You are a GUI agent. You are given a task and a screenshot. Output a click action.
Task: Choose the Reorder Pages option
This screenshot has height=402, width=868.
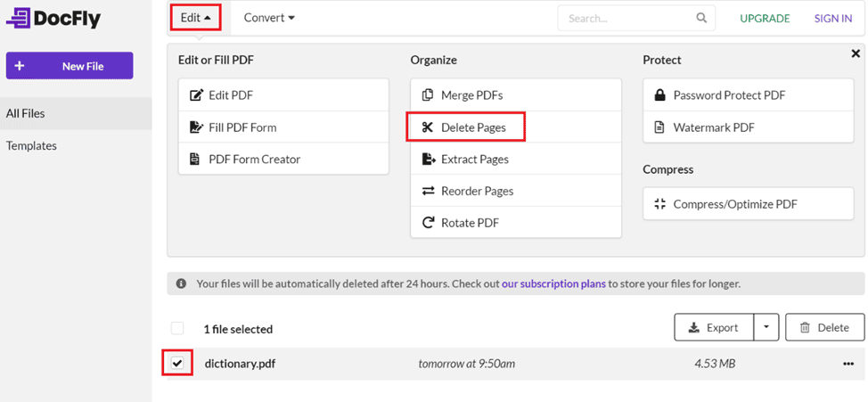click(x=516, y=191)
